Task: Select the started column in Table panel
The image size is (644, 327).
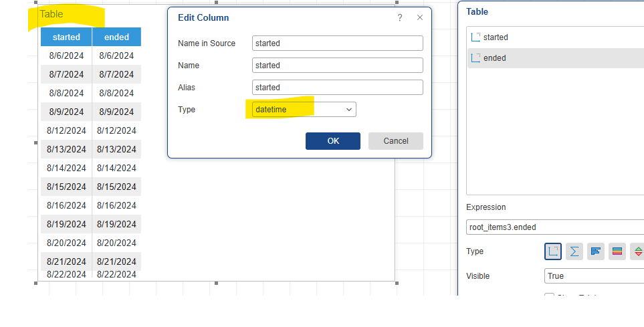Action: (x=556, y=37)
